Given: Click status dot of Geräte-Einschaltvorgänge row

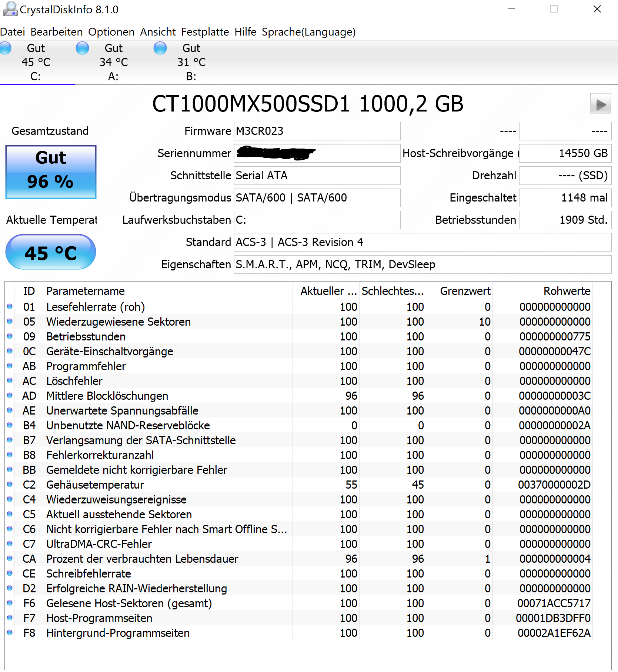Looking at the screenshot, I should [x=10, y=351].
